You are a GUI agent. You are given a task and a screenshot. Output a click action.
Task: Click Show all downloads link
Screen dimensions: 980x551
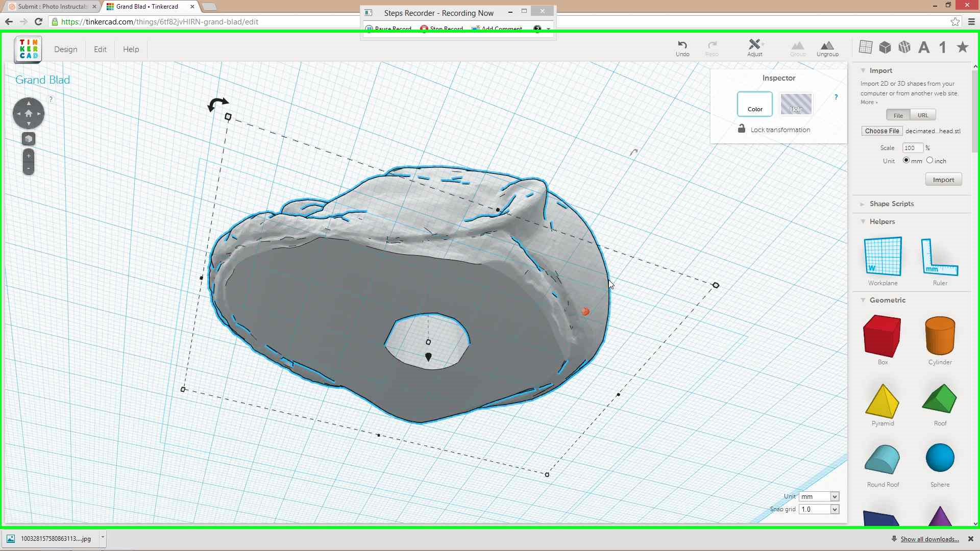(x=929, y=539)
